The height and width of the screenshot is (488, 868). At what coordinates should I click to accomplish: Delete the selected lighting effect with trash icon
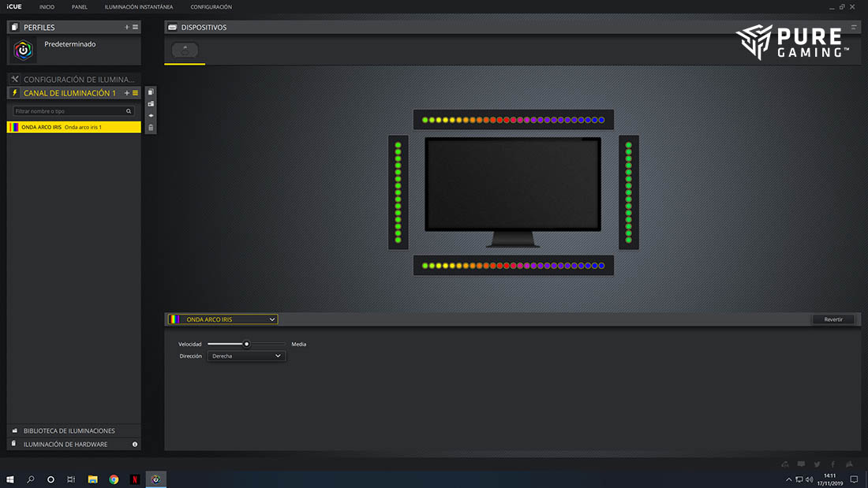point(151,127)
